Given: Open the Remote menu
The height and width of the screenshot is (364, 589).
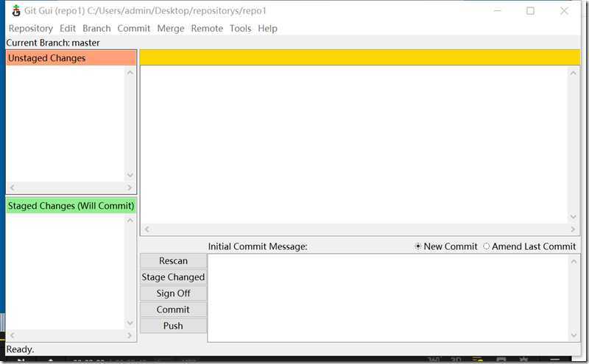Looking at the screenshot, I should click(x=207, y=29).
